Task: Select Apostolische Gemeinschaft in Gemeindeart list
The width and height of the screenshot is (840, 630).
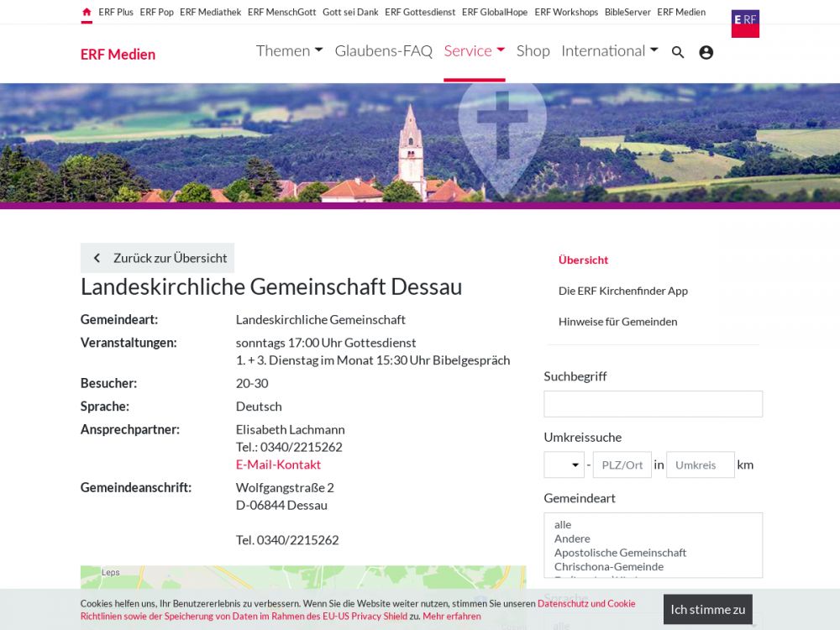Action: [x=620, y=553]
